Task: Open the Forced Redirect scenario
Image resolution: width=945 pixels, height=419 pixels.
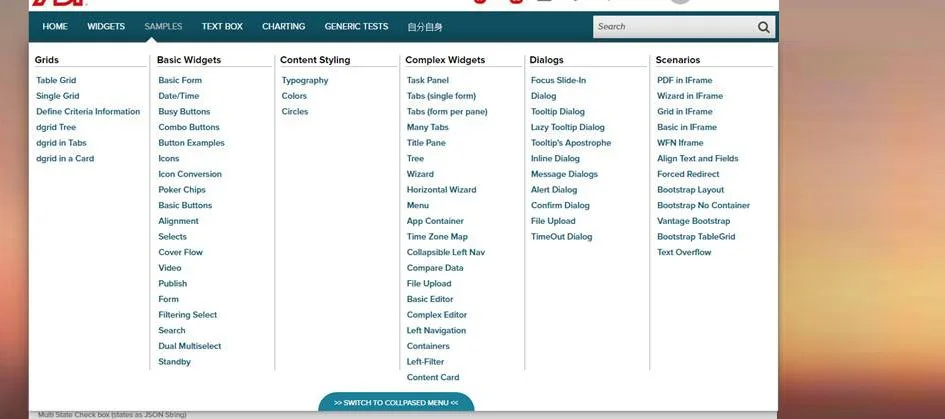Action: click(688, 174)
